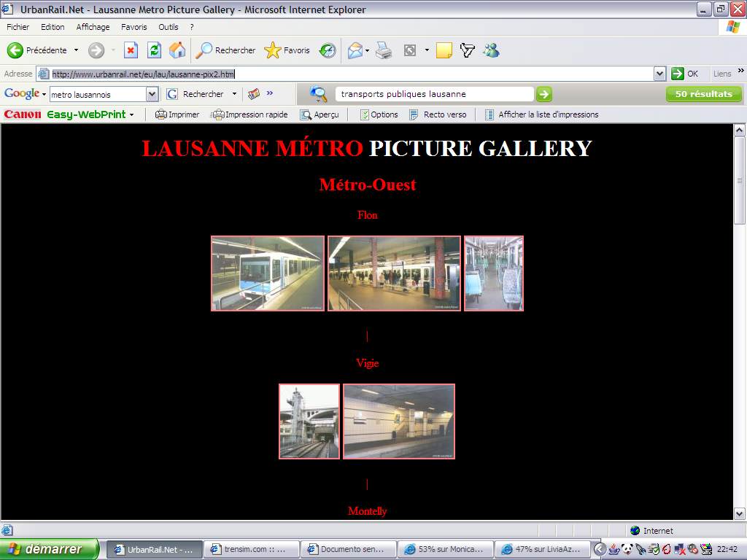Screen dimensions: 747x560
Task: Expand the address bar URL dropdown
Action: (659, 74)
